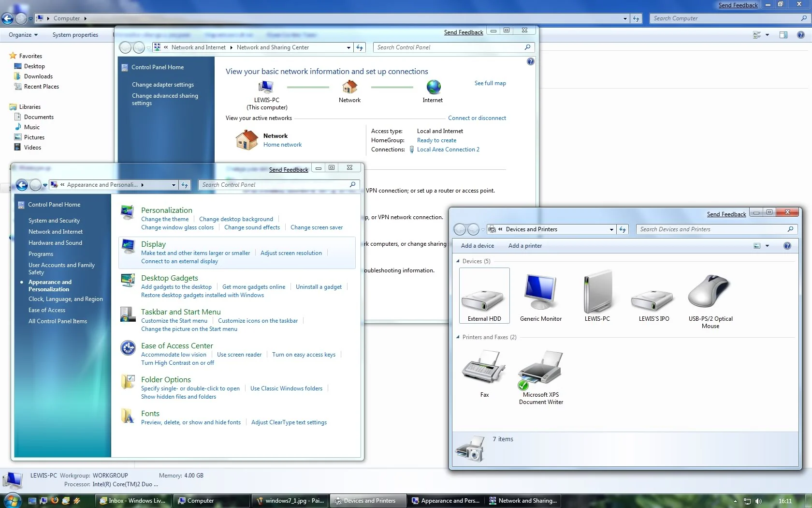The image size is (812, 508).
Task: Click the LEWIS-PC computer icon in network map
Action: [266, 87]
